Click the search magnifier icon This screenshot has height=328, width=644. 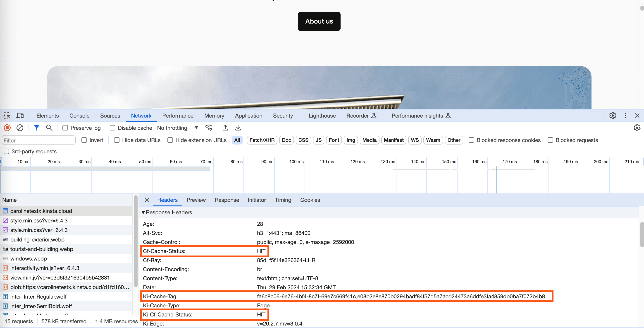click(49, 128)
